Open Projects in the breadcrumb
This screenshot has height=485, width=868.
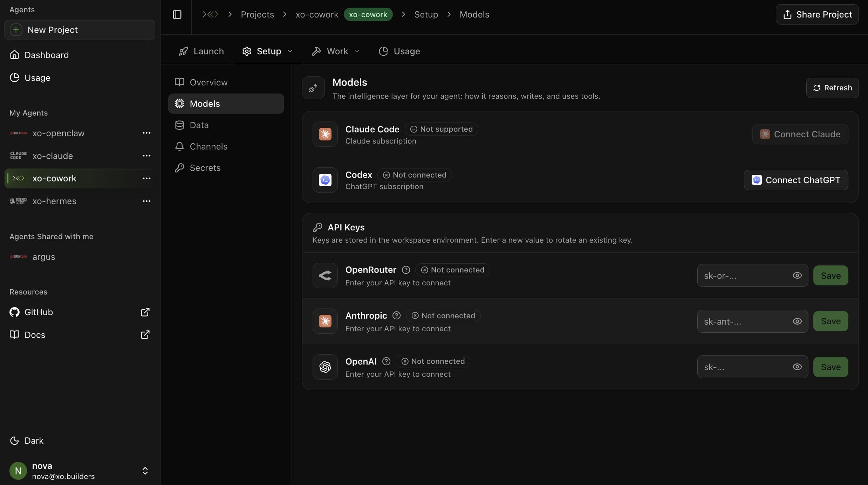257,14
